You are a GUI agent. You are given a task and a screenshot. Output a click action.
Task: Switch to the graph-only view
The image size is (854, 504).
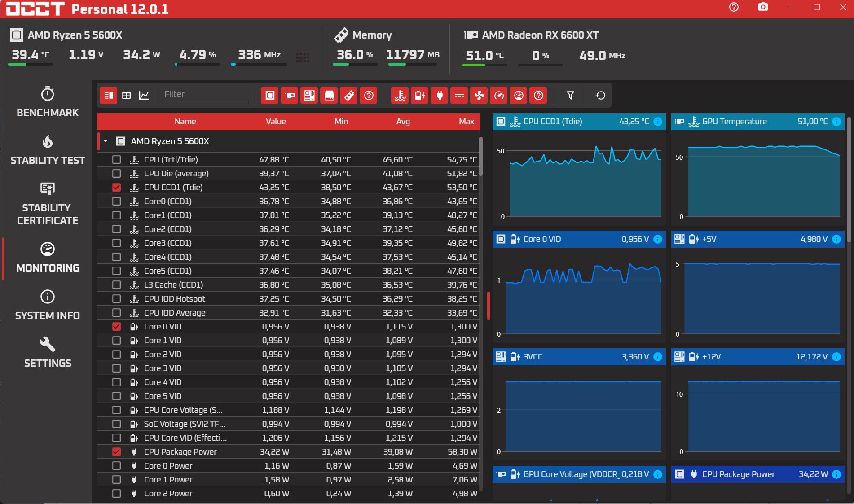[x=144, y=95]
